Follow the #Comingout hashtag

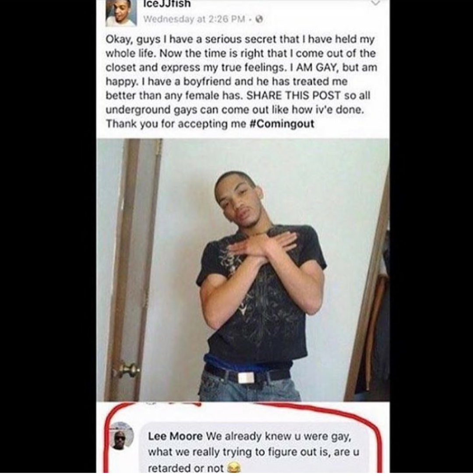281,124
